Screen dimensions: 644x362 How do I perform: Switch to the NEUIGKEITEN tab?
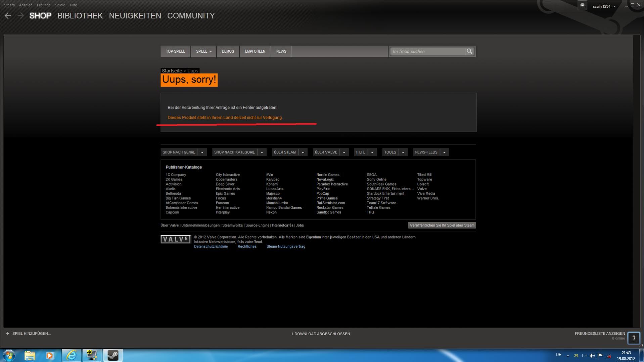click(x=135, y=16)
